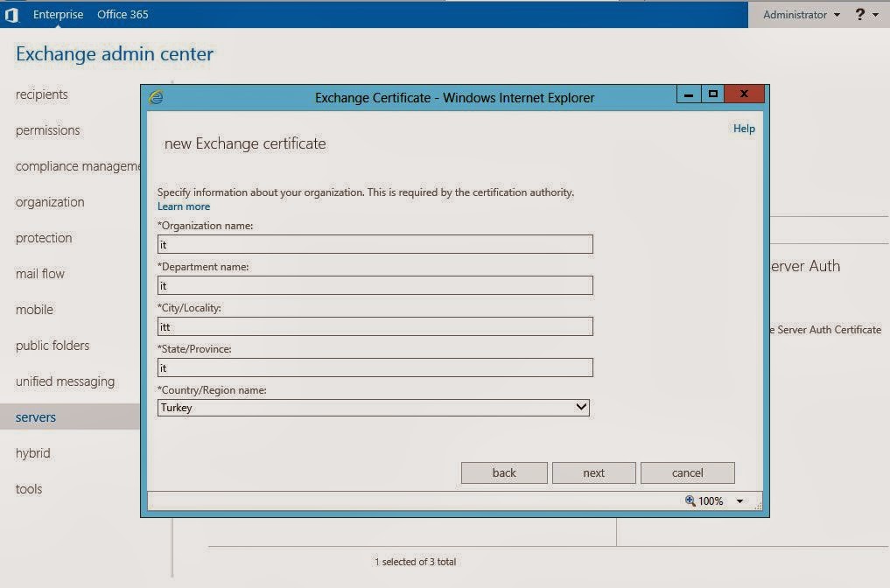Screen dimensions: 890x588
Task: Focus the Department name input field
Action: pos(375,285)
